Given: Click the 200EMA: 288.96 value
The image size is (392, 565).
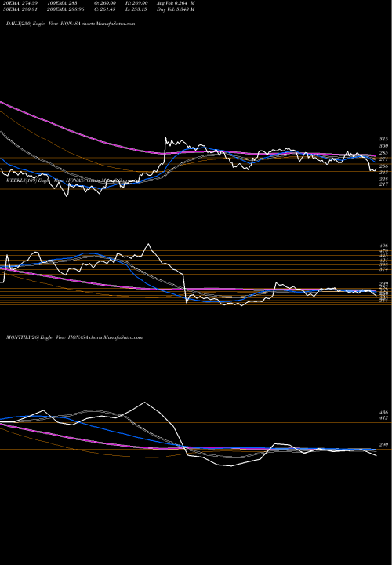Looking at the screenshot, I should pos(67,9).
